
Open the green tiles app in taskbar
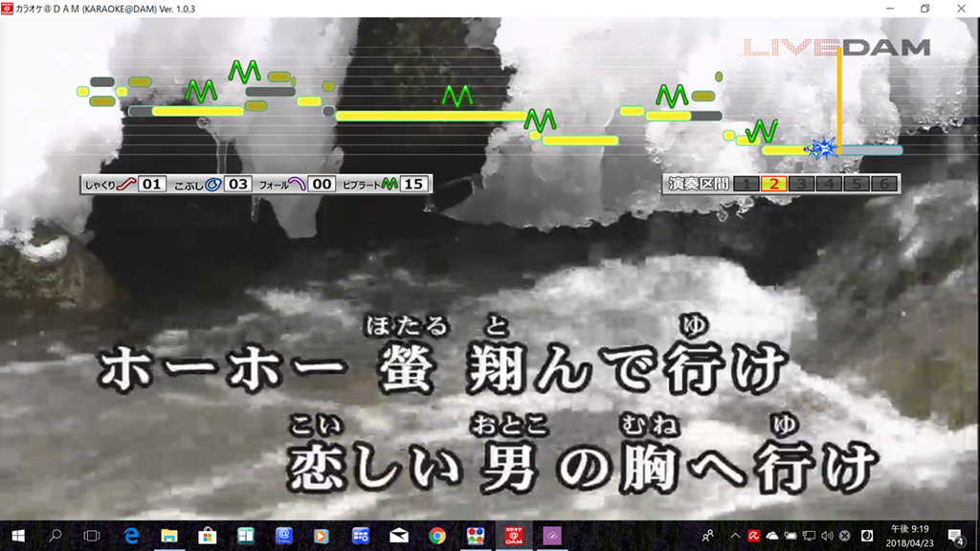(x=246, y=536)
